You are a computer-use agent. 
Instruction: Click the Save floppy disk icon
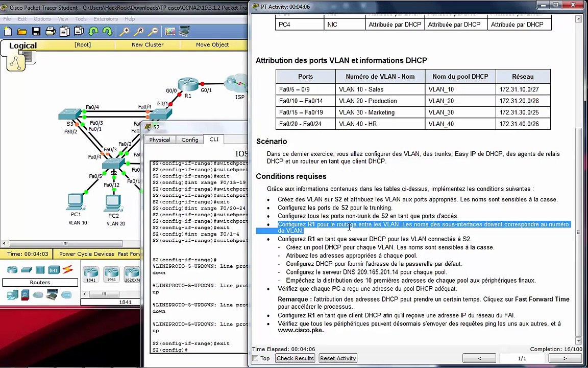tap(36, 32)
